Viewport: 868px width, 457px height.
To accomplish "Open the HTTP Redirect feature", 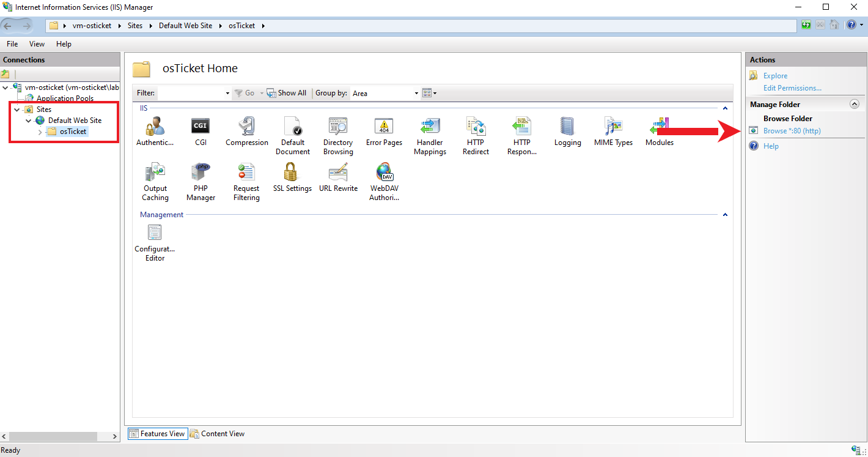I will [x=476, y=136].
